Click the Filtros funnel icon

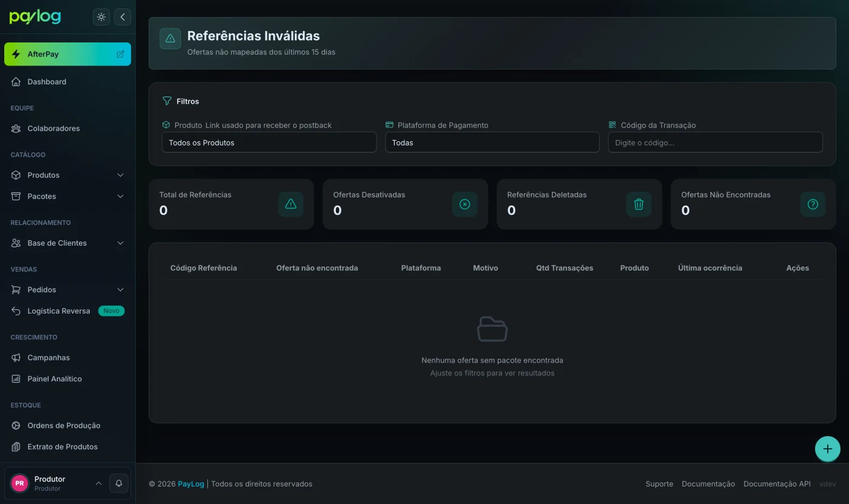(x=167, y=101)
